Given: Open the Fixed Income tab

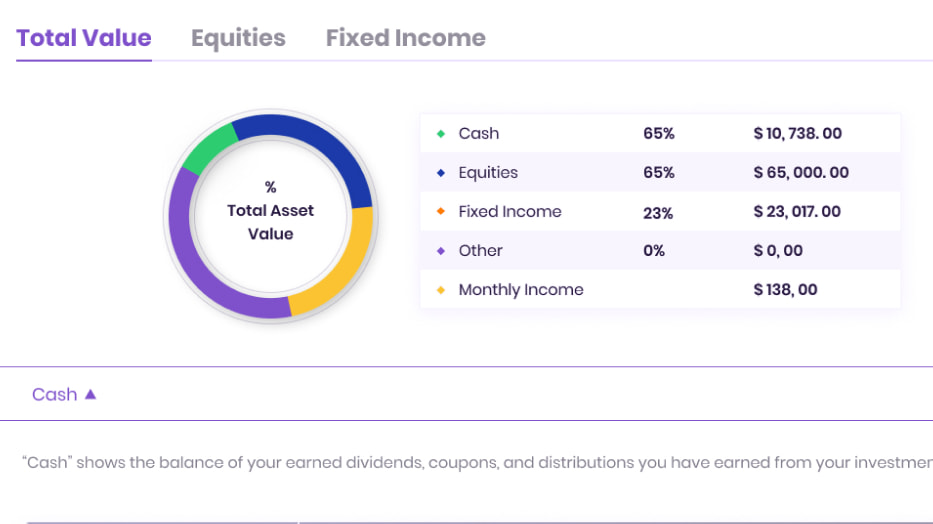Looking at the screenshot, I should pyautogui.click(x=405, y=38).
